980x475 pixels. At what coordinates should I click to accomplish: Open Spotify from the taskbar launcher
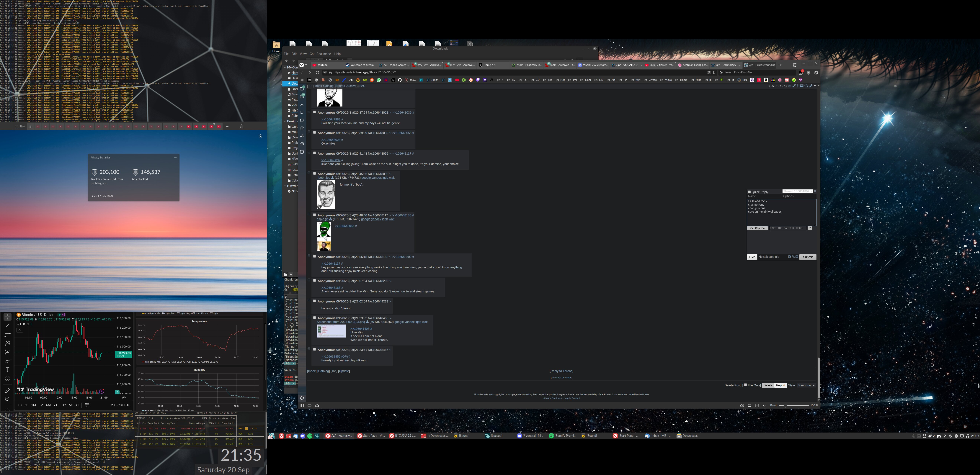[x=310, y=436]
